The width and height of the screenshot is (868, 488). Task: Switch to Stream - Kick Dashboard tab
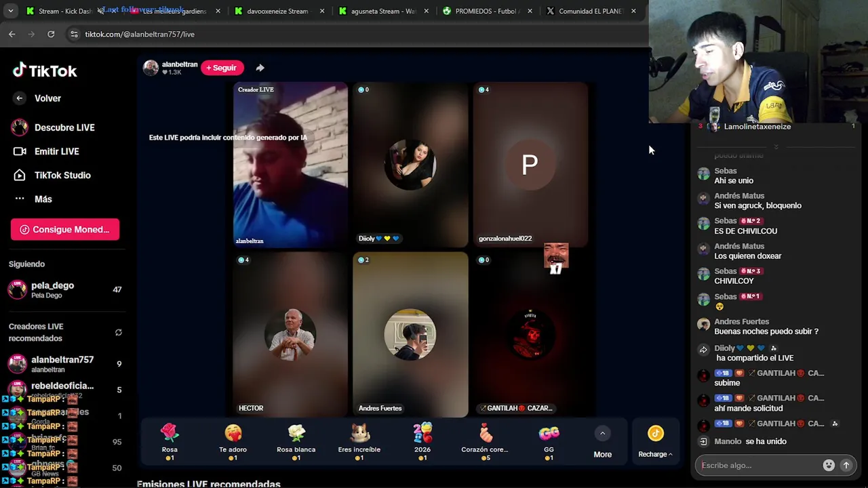(60, 11)
